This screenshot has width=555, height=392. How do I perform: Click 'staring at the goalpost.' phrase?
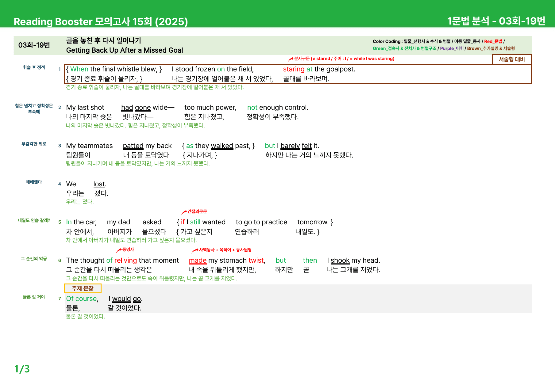tap(319, 69)
